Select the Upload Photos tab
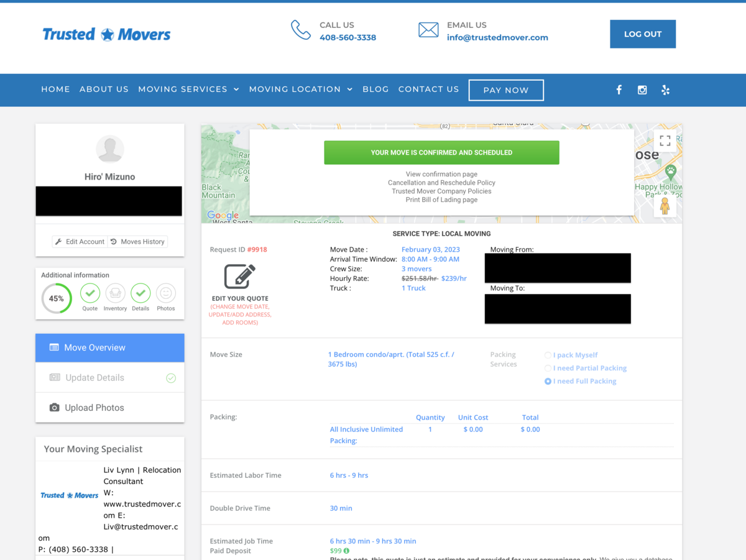The image size is (746, 560). 110,408
